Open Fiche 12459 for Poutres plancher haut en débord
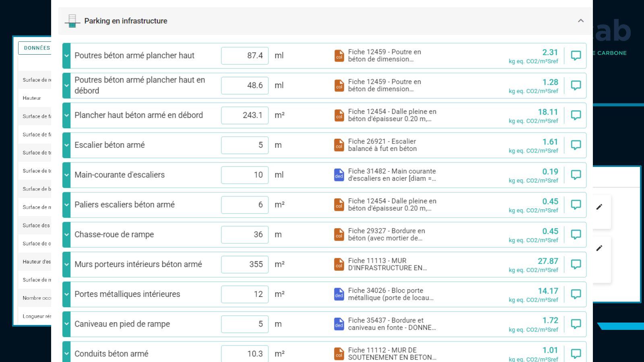Image resolution: width=644 pixels, height=362 pixels. click(384, 85)
